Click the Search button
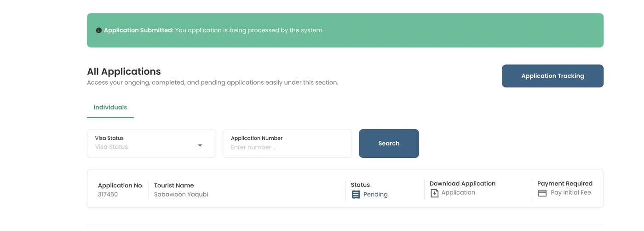644x231 pixels. coord(389,144)
